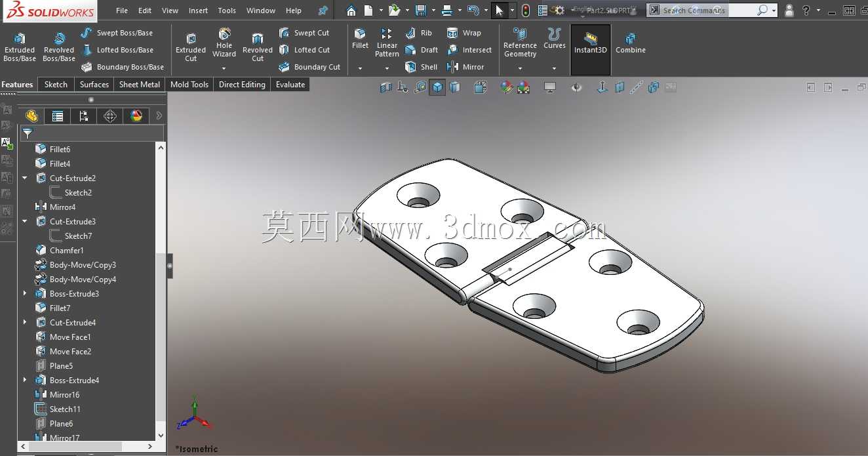Open the Reference Geometry tool
The height and width of the screenshot is (456, 868).
click(520, 43)
